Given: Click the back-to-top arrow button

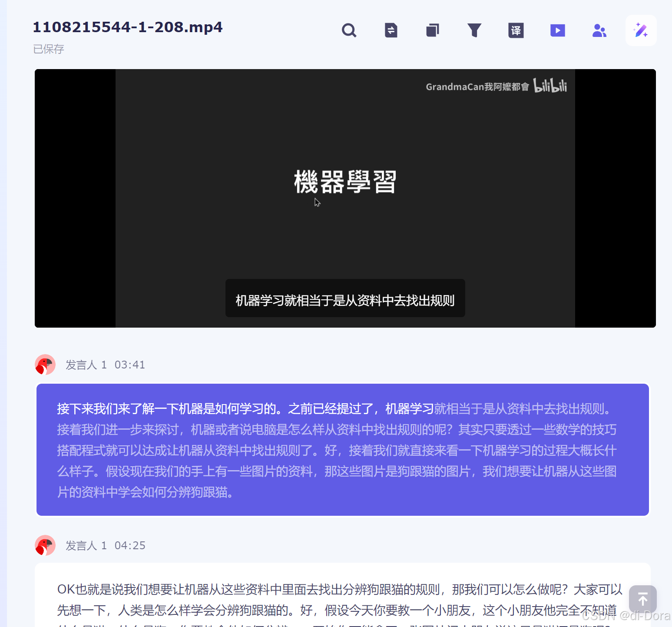Looking at the screenshot, I should point(643,600).
